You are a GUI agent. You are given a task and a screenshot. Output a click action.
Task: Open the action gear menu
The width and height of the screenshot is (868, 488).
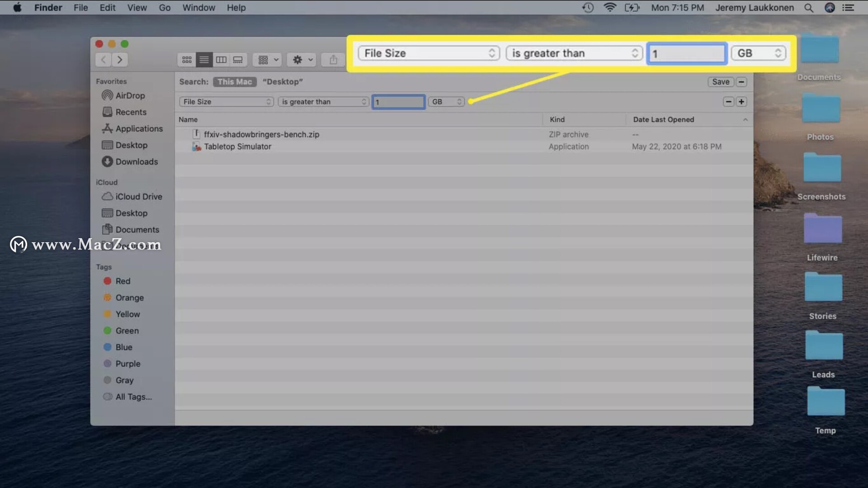(x=302, y=60)
